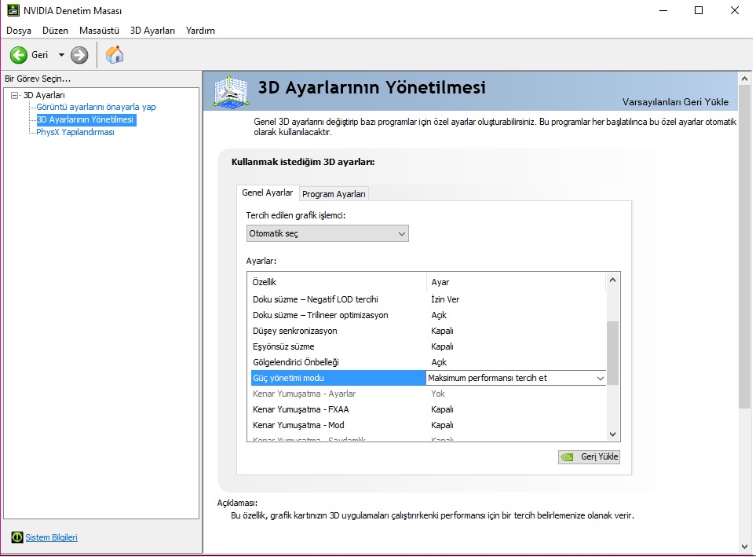
Task: Select the Kenar Yumuşatma - FXAA row
Action: pos(427,409)
